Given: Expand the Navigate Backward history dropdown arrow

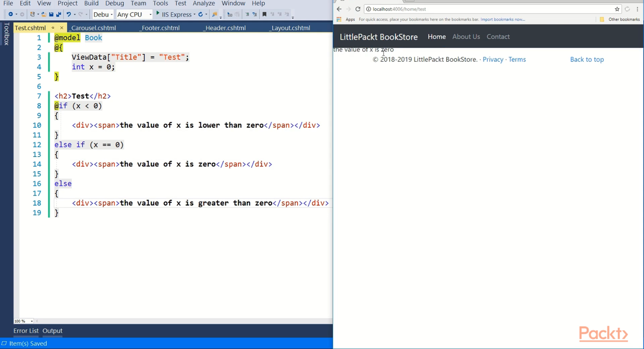Looking at the screenshot, I should [x=16, y=14].
